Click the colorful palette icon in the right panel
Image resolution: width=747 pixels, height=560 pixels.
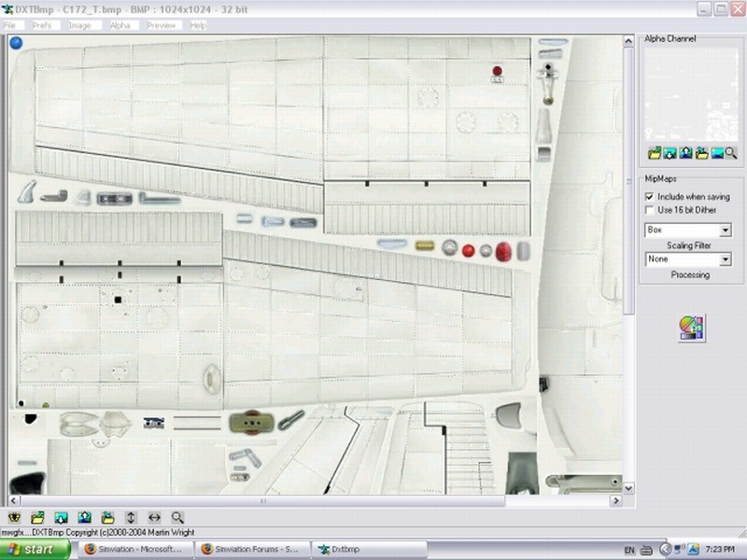[x=692, y=329]
